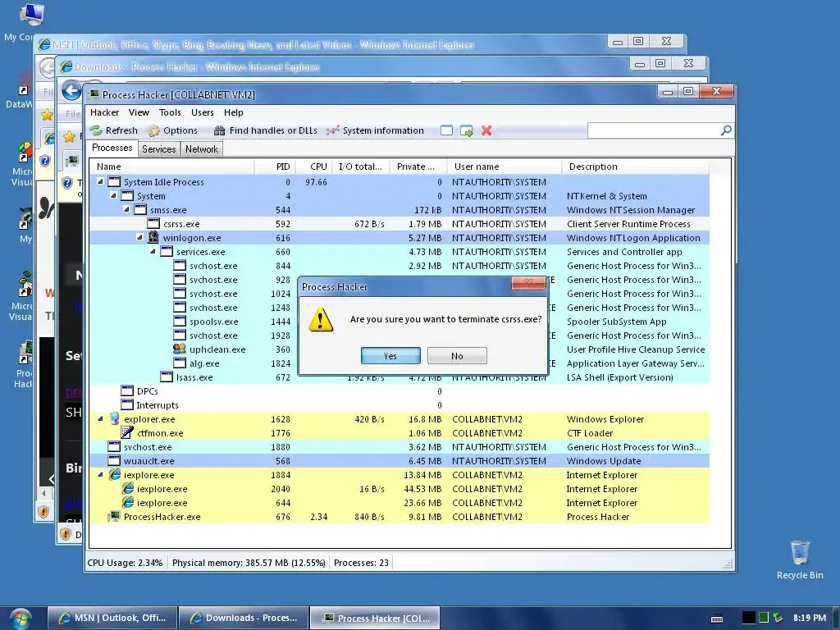Confirm termination with Yes button
This screenshot has width=840, height=630.
[x=390, y=356]
